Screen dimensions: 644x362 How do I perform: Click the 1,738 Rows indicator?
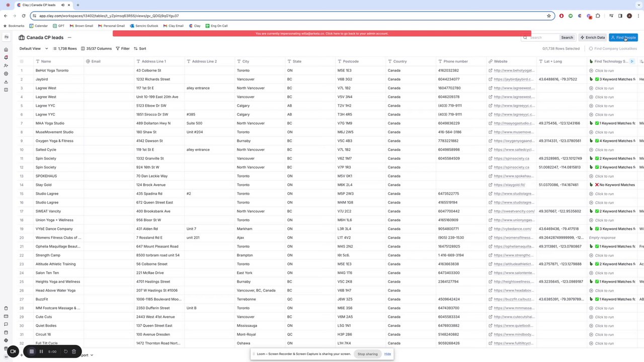[64, 48]
